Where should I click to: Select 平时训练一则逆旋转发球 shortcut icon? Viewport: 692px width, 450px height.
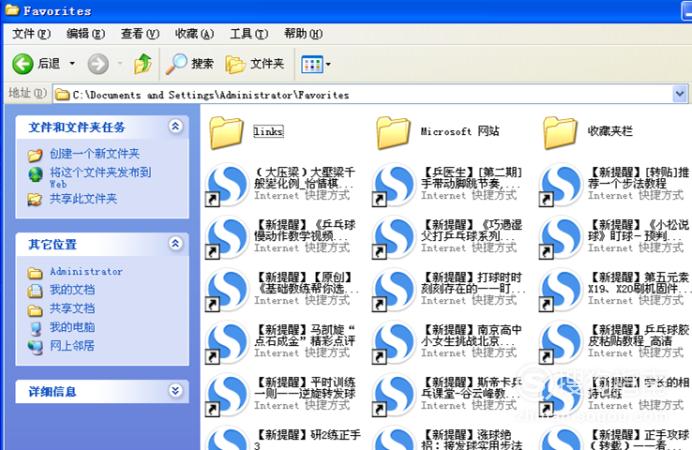pyautogui.click(x=227, y=395)
